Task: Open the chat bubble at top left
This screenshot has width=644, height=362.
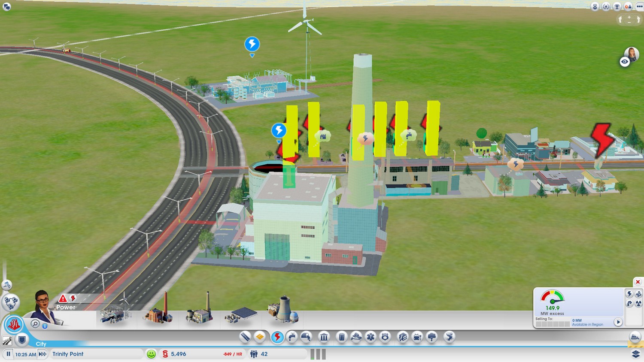Action: tap(6, 7)
